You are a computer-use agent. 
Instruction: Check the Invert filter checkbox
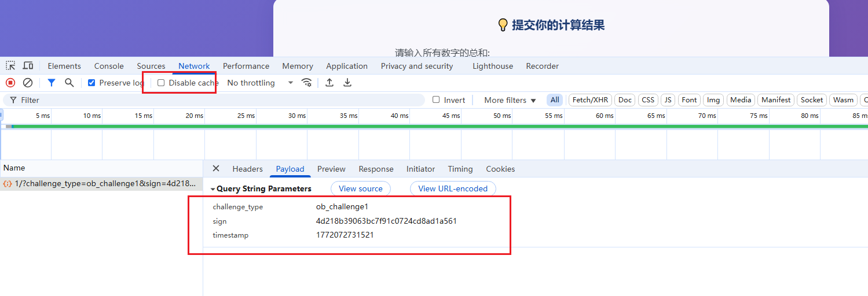pyautogui.click(x=437, y=100)
